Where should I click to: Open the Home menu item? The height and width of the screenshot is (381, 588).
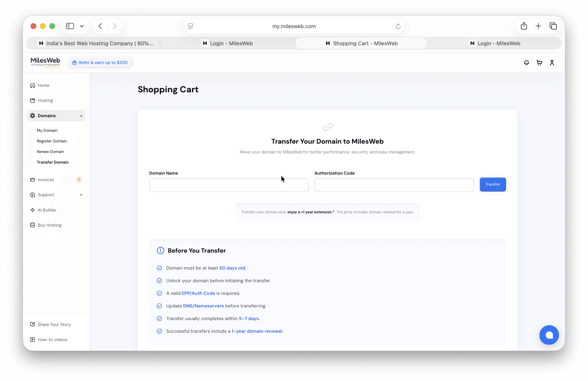coord(56,85)
